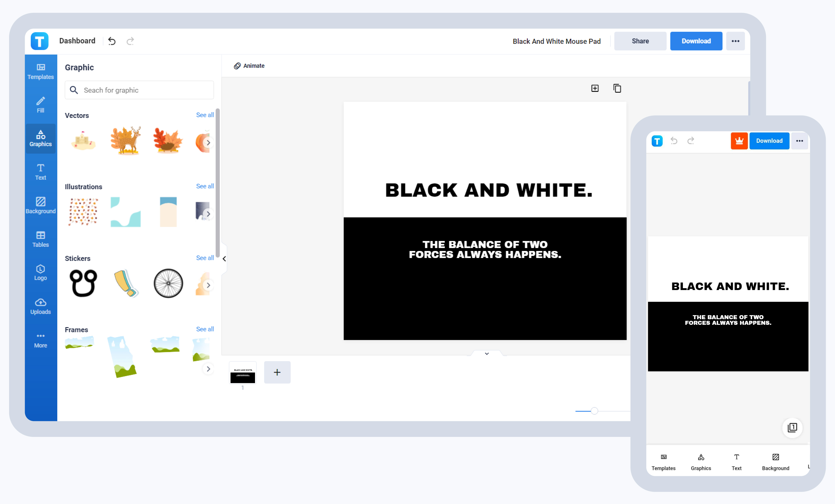Click the Animate icon button

point(249,66)
